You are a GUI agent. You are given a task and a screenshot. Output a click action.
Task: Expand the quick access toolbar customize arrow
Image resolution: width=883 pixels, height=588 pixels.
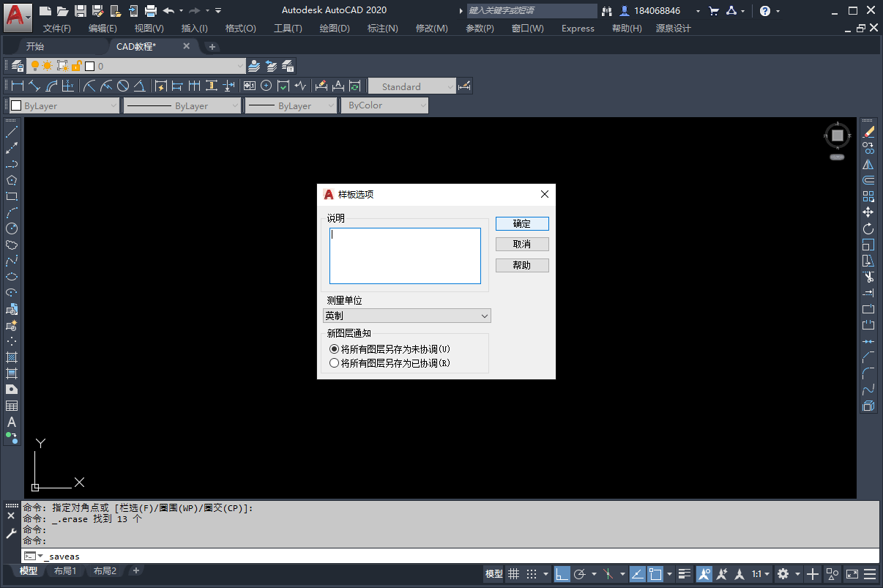click(x=218, y=11)
